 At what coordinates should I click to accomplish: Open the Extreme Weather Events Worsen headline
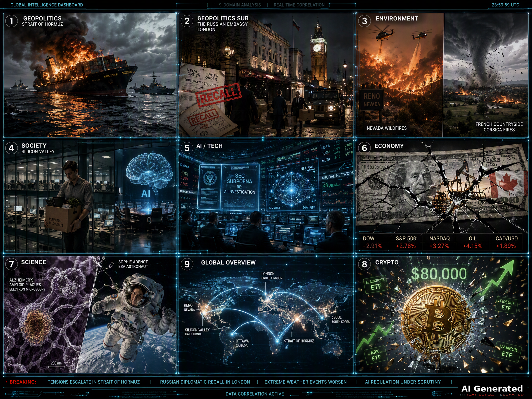[x=306, y=382]
